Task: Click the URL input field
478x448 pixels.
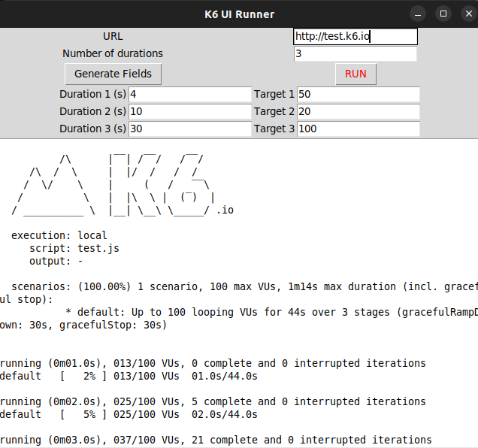Action: [355, 37]
